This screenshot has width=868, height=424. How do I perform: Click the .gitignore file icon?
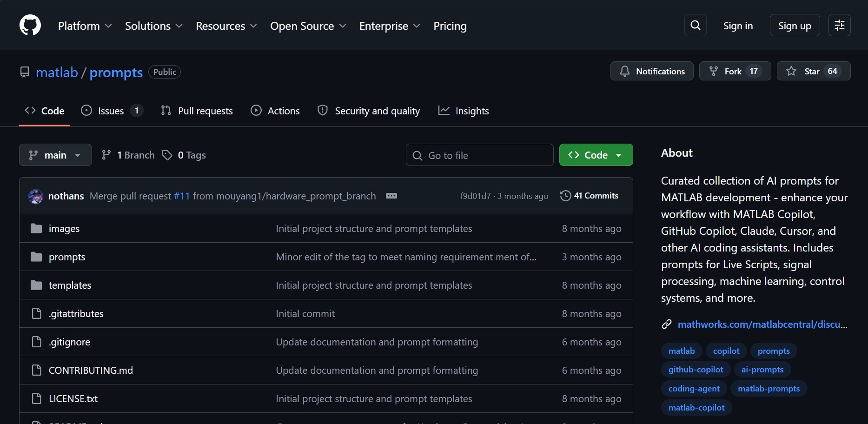[x=36, y=342]
